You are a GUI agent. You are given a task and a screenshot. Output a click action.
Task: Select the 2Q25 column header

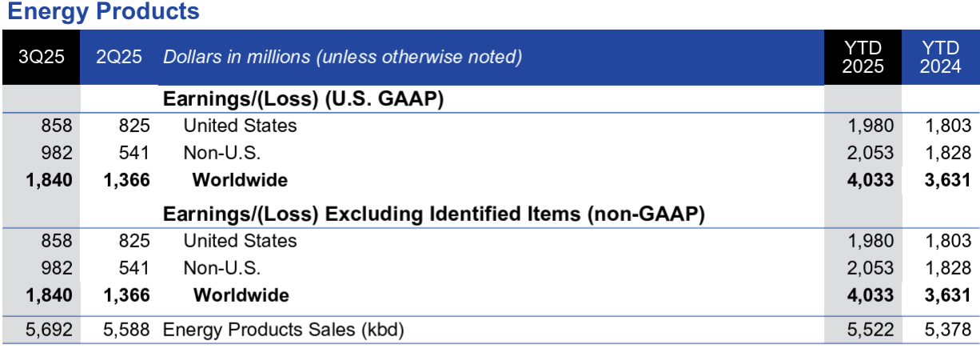tap(119, 58)
